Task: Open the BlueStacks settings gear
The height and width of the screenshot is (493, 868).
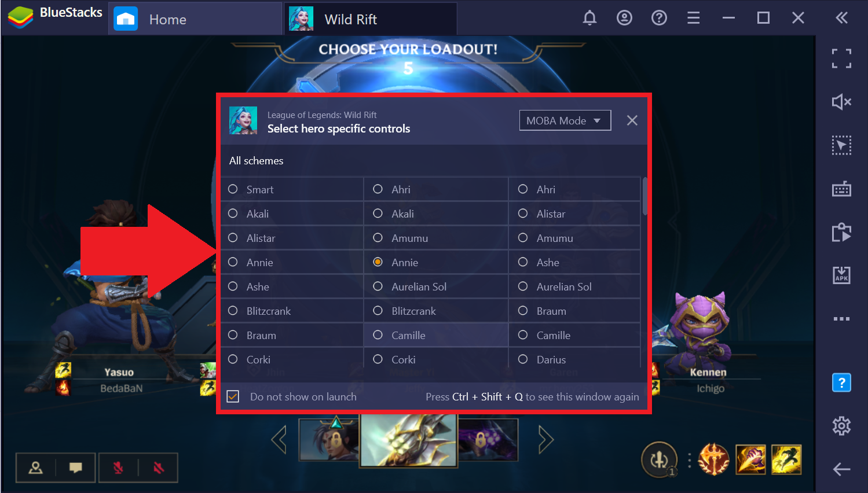Action: pyautogui.click(x=841, y=426)
